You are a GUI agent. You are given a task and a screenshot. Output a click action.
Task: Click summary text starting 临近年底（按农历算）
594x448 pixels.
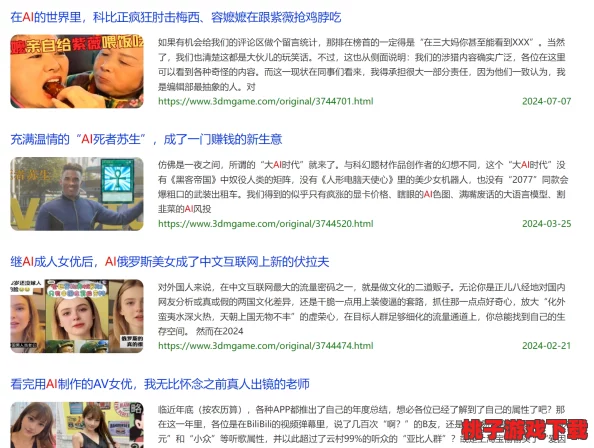(362, 424)
